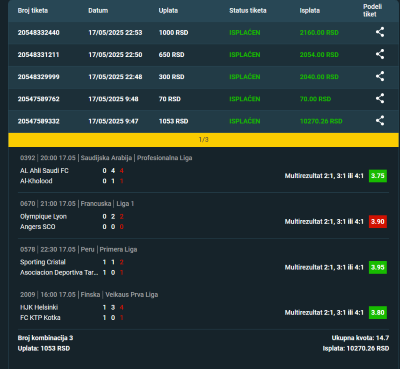Click the green 3.75 odds badge
400x369 pixels.
(x=378, y=176)
